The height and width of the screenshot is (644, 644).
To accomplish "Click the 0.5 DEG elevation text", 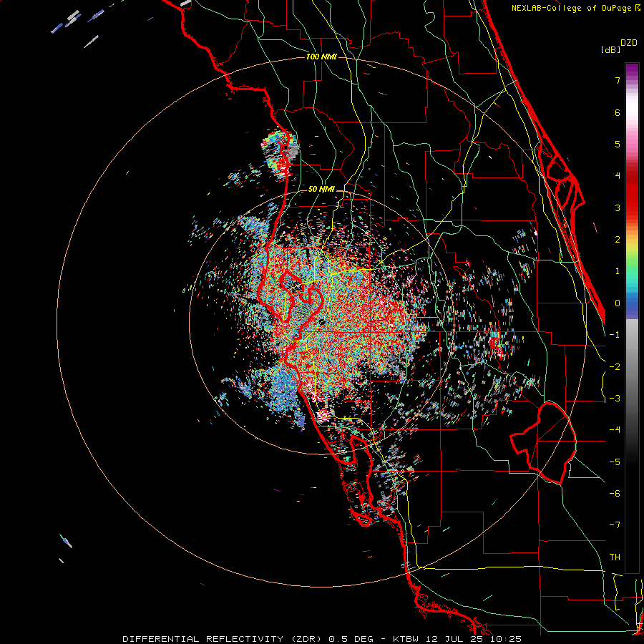I will pos(351,639).
